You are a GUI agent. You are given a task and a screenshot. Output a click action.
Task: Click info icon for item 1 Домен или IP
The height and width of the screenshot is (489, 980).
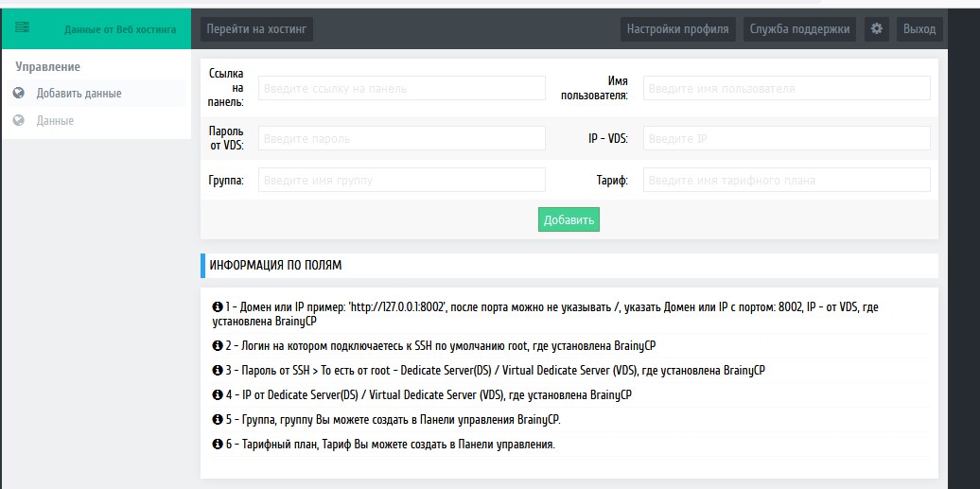(x=217, y=307)
